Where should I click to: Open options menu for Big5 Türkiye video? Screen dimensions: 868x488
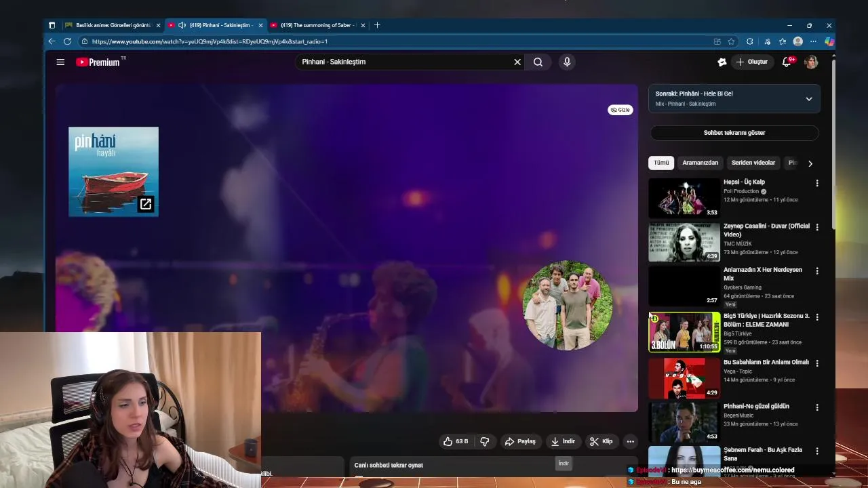[816, 317]
